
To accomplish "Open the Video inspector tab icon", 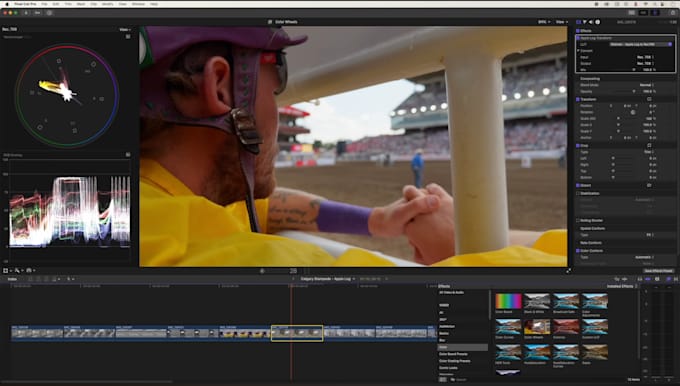I will [x=579, y=22].
